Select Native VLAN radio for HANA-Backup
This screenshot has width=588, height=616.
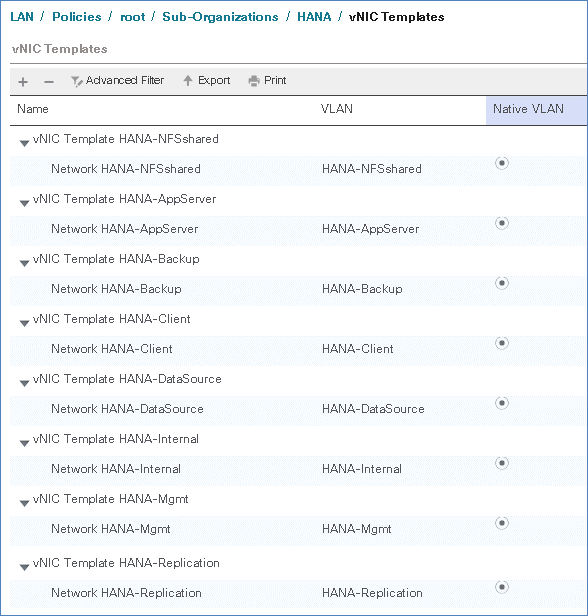(502, 283)
